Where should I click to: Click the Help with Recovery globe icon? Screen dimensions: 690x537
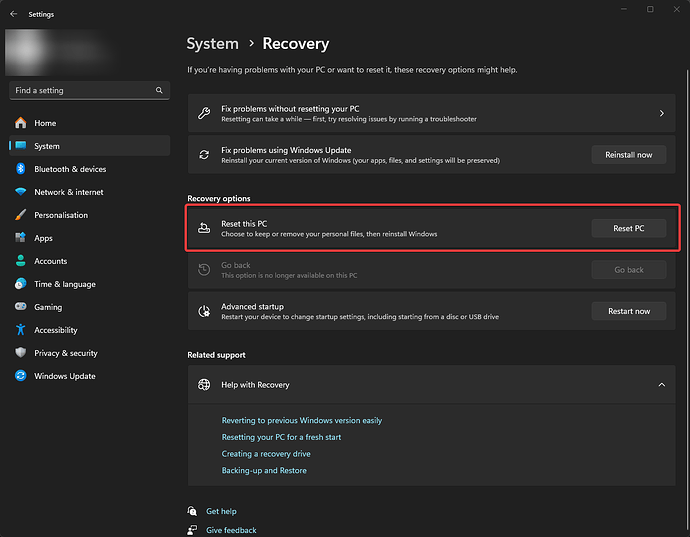click(x=204, y=384)
